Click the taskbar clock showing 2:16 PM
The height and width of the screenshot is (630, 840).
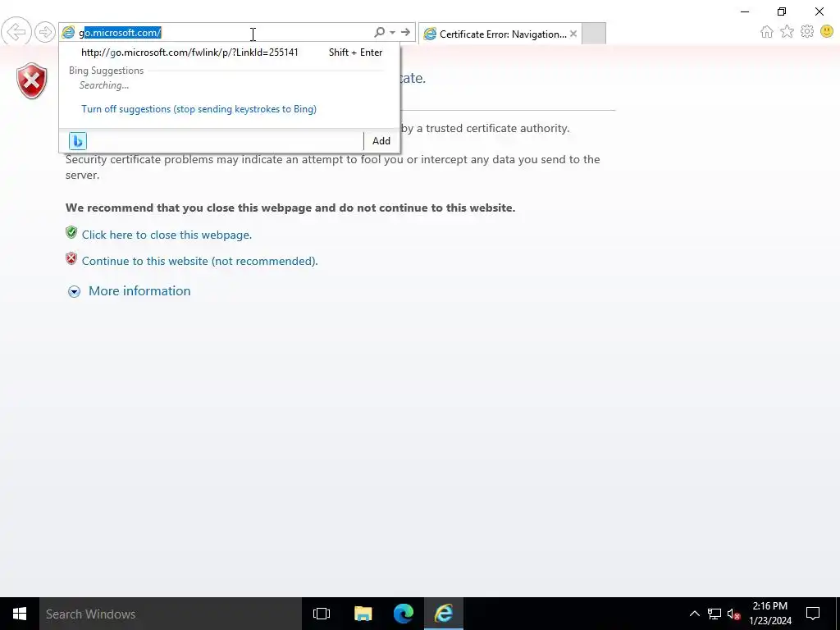point(769,614)
